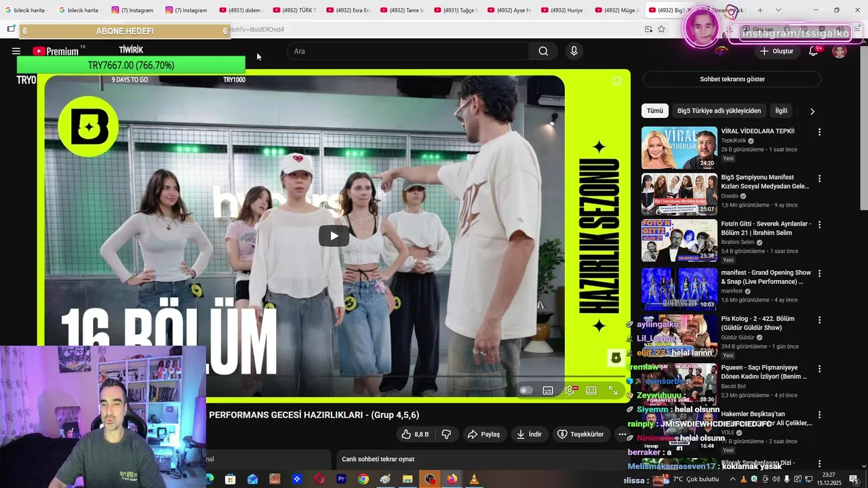Open picture-in-picture icon in address bar
The height and width of the screenshot is (488, 868).
pyautogui.click(x=648, y=29)
